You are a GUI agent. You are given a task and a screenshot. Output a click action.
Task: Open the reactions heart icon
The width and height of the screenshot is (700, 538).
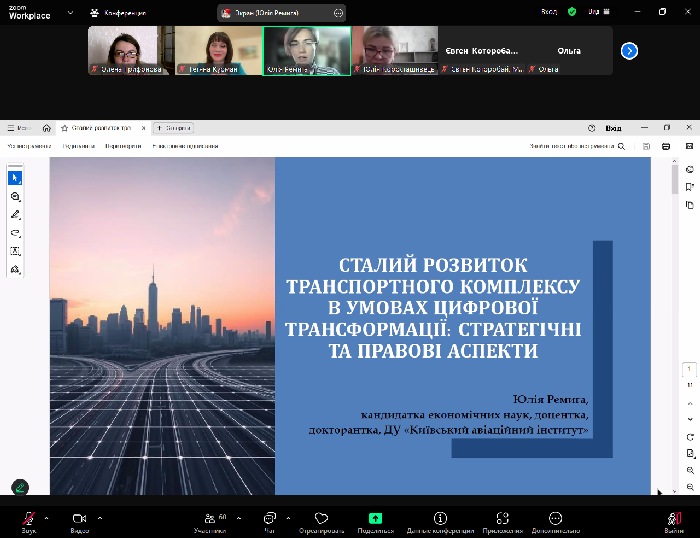321,519
